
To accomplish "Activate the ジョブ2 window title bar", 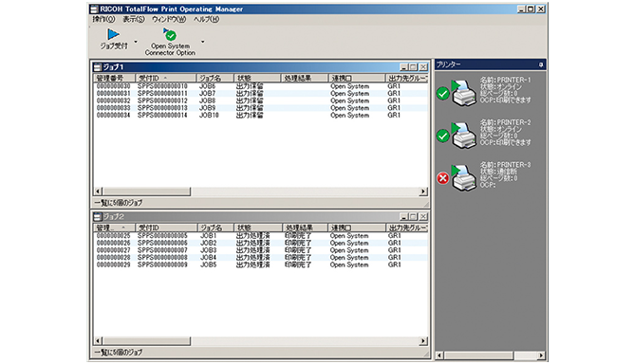I will coord(260,216).
